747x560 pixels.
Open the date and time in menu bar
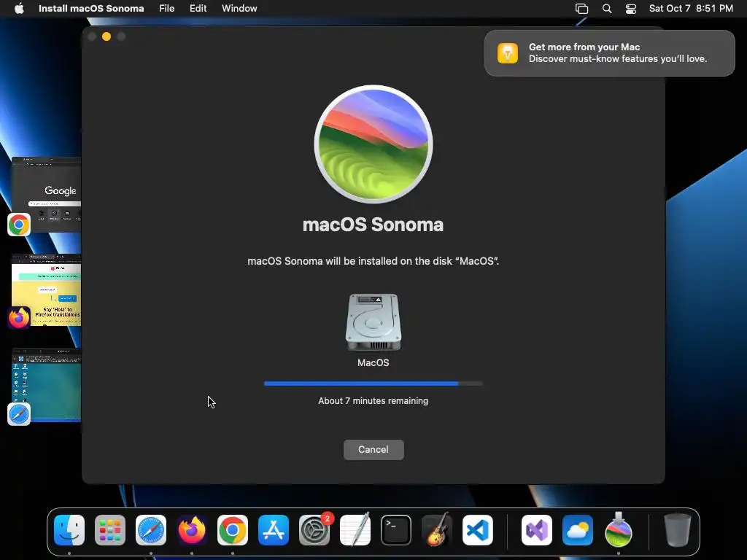tap(691, 9)
